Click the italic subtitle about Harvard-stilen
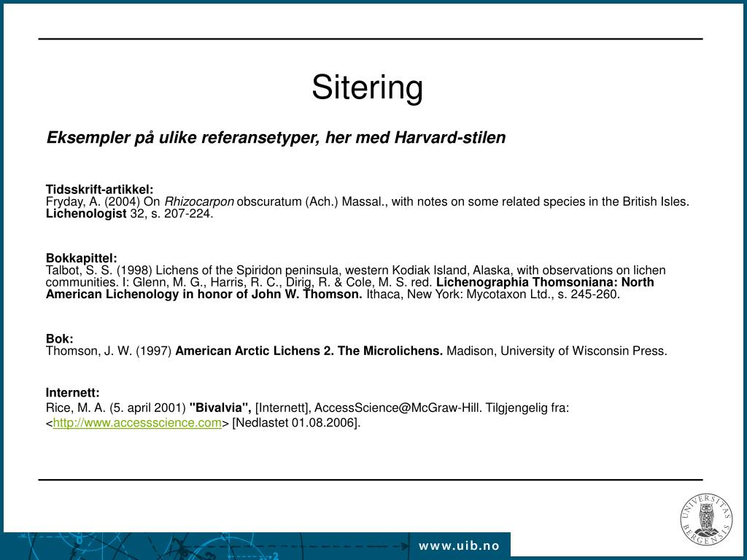The height and width of the screenshot is (560, 747). (x=276, y=138)
